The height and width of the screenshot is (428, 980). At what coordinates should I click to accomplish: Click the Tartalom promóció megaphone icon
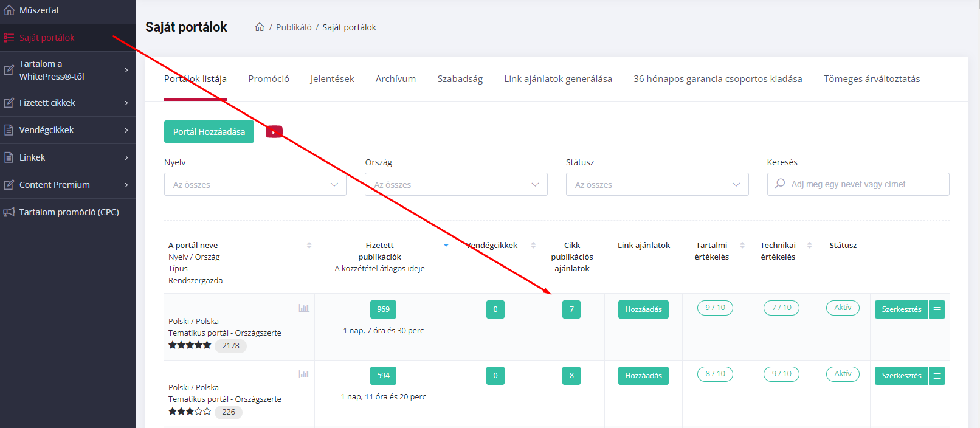click(x=9, y=212)
